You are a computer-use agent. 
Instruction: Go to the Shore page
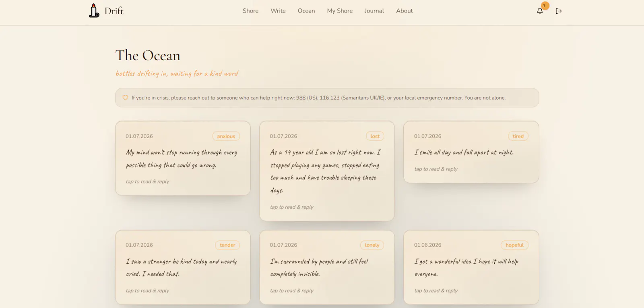[x=250, y=11]
